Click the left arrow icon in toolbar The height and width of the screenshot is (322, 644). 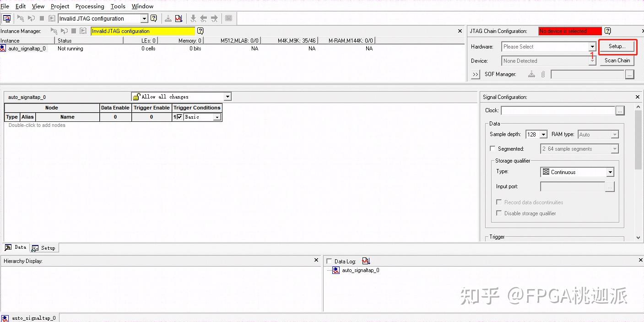204,19
